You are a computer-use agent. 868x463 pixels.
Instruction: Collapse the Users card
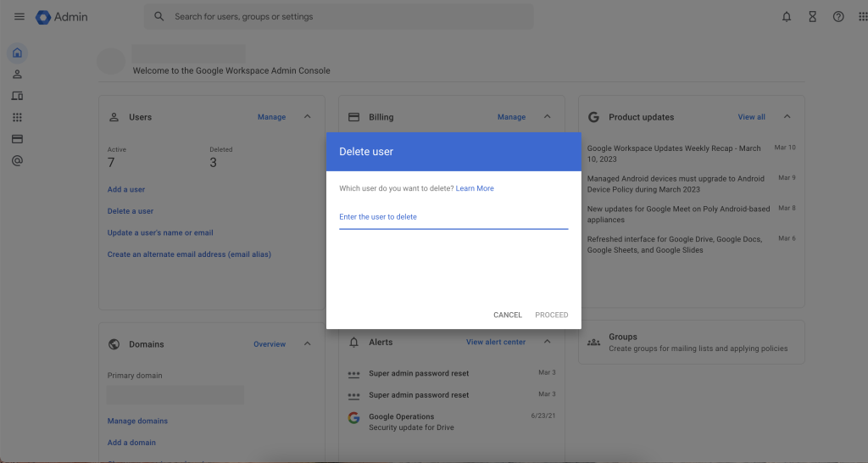click(x=307, y=117)
